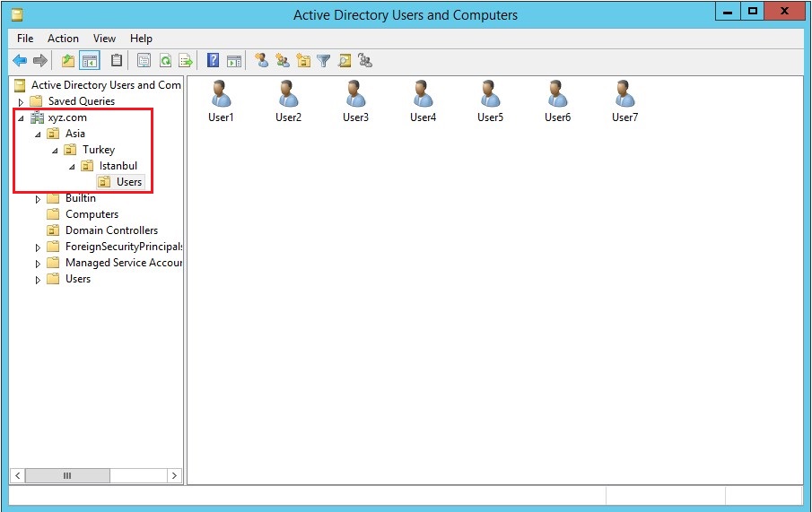Screen dimensions: 812x512
Task: Open the File menu
Action: tap(25, 39)
